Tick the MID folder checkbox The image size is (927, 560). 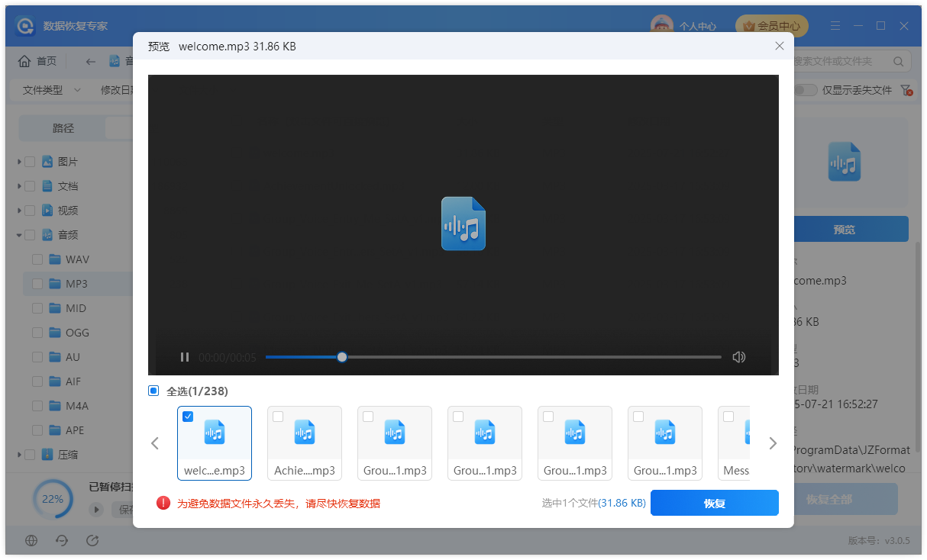point(37,308)
